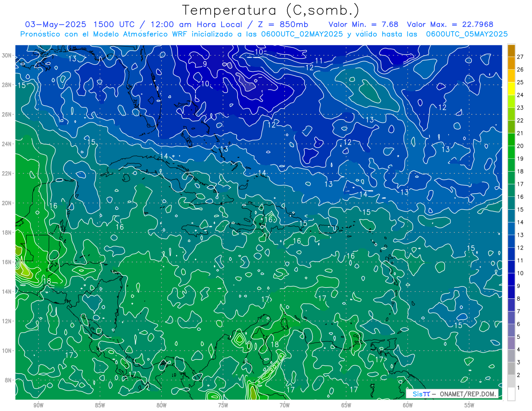The width and height of the screenshot is (532, 411).
Task: Click the 8N latitude axis label
Action: click(8, 380)
